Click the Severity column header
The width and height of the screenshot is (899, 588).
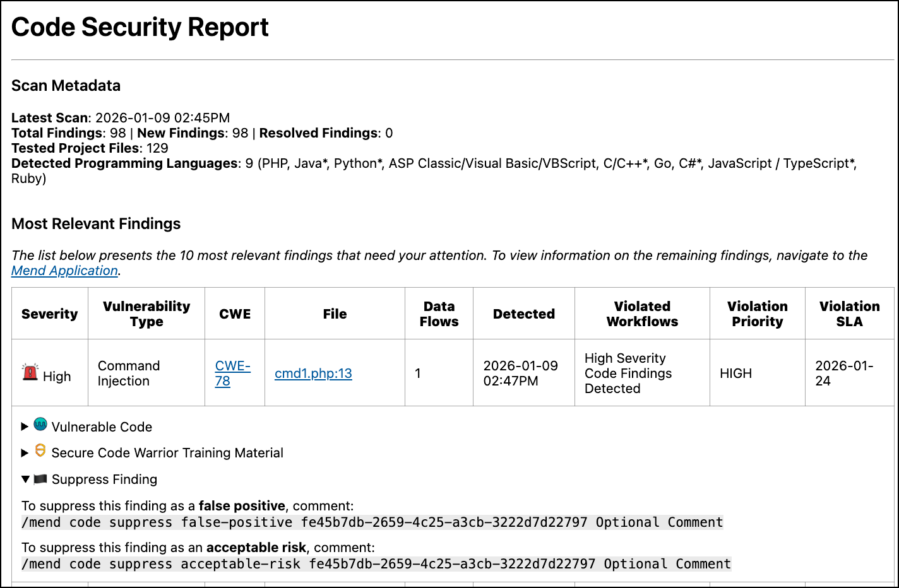tap(50, 314)
